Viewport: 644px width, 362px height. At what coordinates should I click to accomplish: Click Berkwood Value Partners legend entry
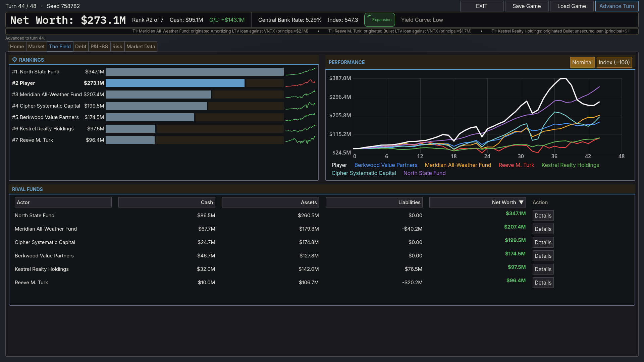(x=386, y=165)
